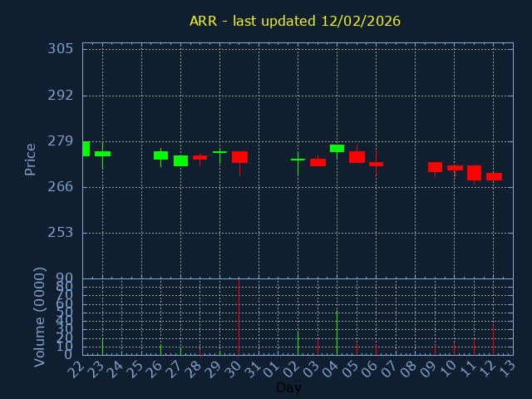The height and width of the screenshot is (399, 532).
Task: Select the green candlestick for day 23
Action: point(102,155)
